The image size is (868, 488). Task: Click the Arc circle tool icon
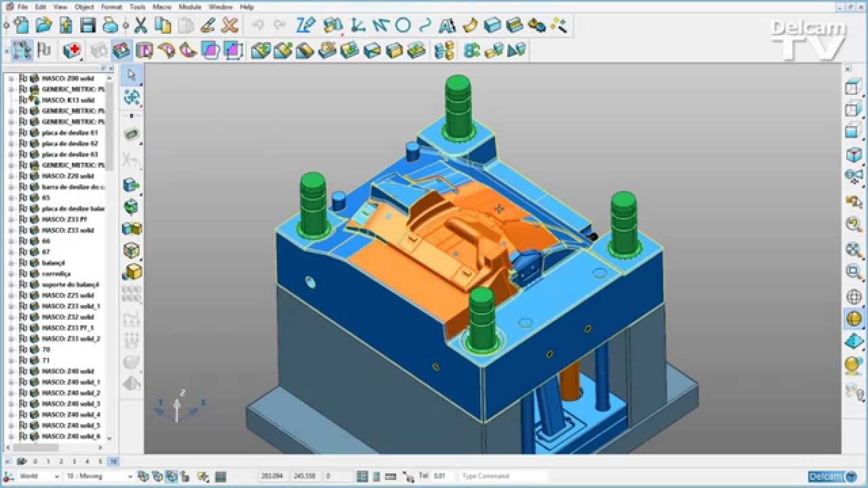[403, 26]
